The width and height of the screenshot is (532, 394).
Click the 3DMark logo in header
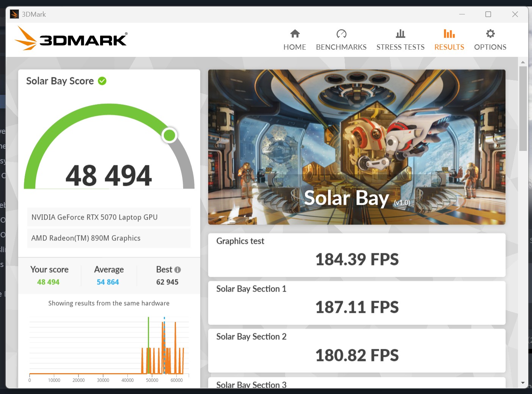pyautogui.click(x=71, y=39)
